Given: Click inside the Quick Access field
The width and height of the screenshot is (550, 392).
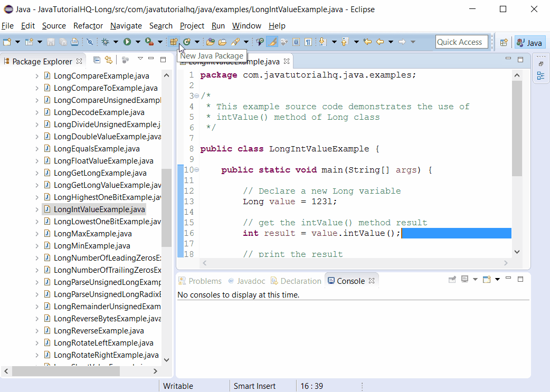Looking at the screenshot, I should click(462, 42).
